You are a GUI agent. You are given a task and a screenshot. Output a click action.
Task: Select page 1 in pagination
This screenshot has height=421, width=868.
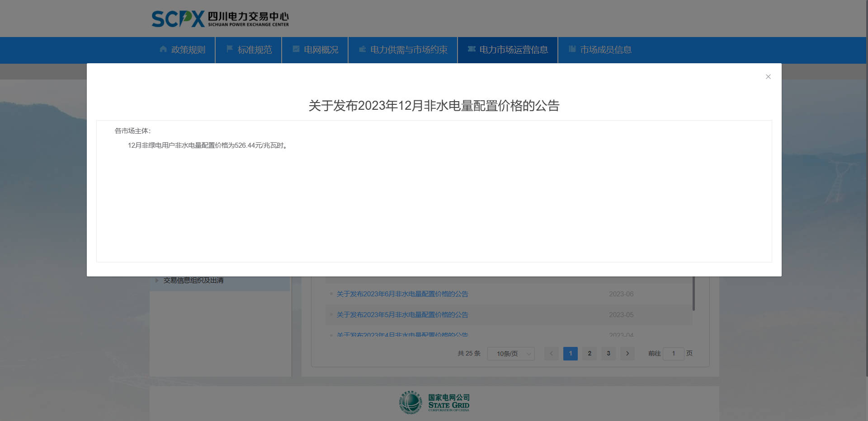pos(571,354)
